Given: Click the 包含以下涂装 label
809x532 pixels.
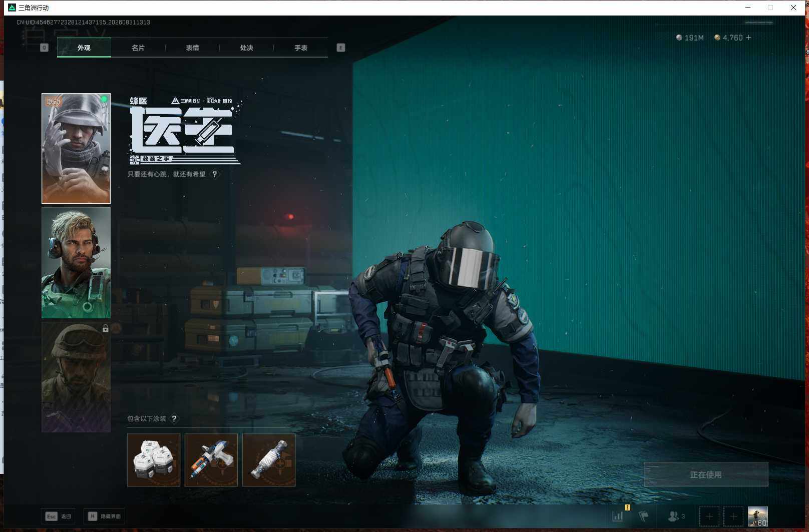Looking at the screenshot, I should [x=147, y=418].
